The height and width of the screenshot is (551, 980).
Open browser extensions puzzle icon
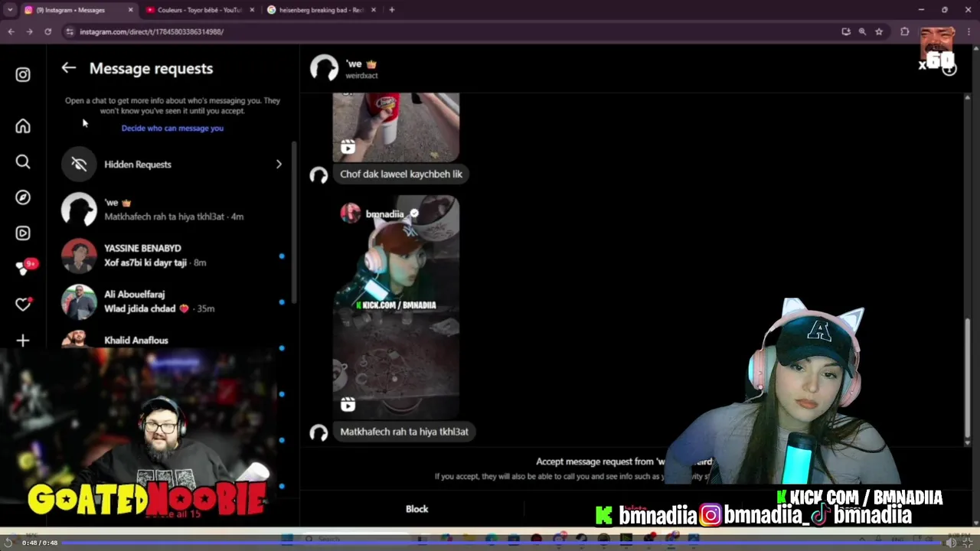(905, 31)
